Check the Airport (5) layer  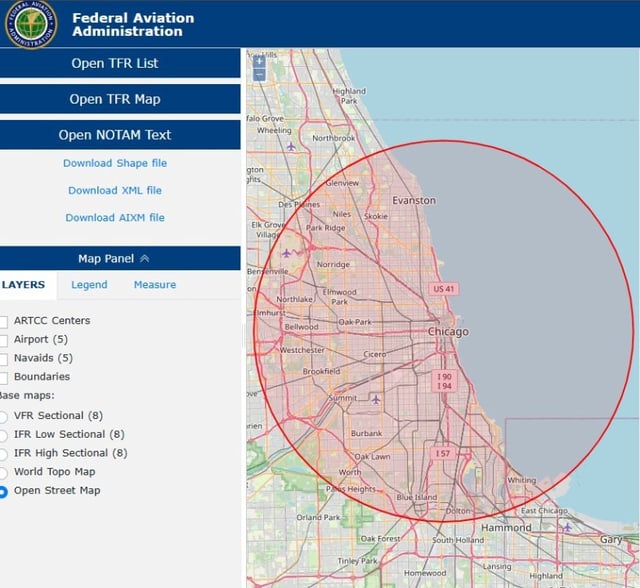[x=5, y=340]
